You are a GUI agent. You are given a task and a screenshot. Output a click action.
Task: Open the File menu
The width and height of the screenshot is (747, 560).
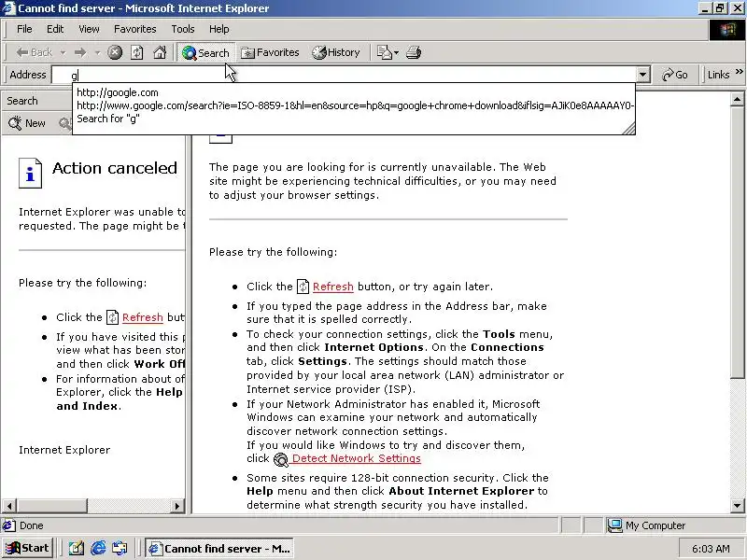[24, 29]
